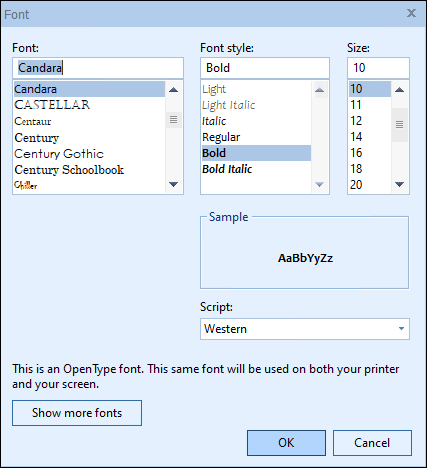Click the size list scrollbar thumb
Image resolution: width=427 pixels, height=468 pixels.
(x=399, y=125)
